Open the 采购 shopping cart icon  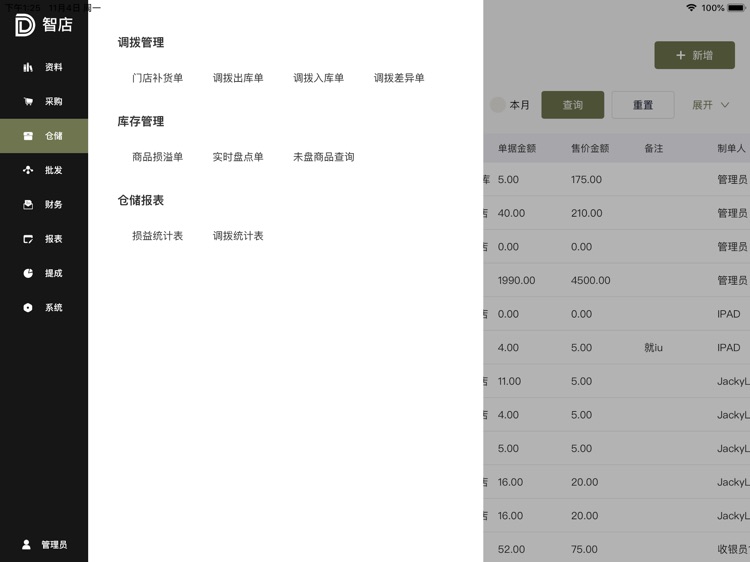pos(28,101)
